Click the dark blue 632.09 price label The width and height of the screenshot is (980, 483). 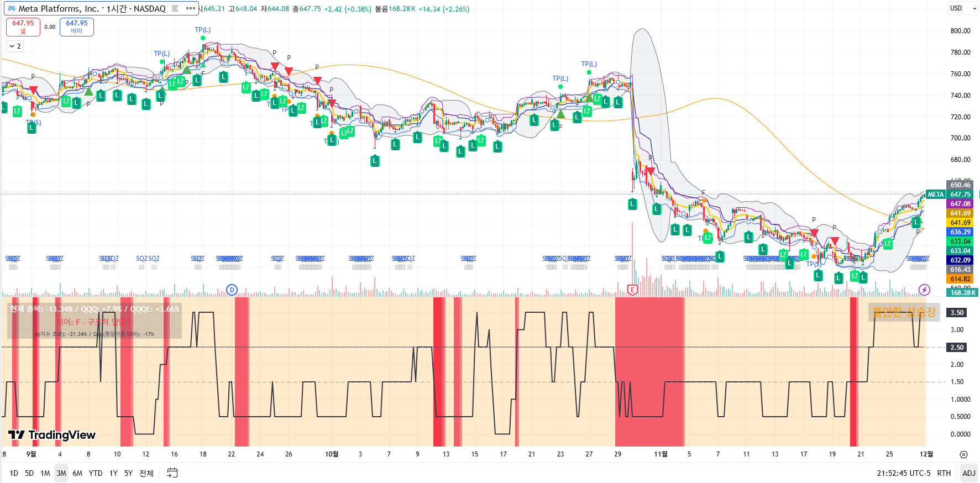[960, 260]
